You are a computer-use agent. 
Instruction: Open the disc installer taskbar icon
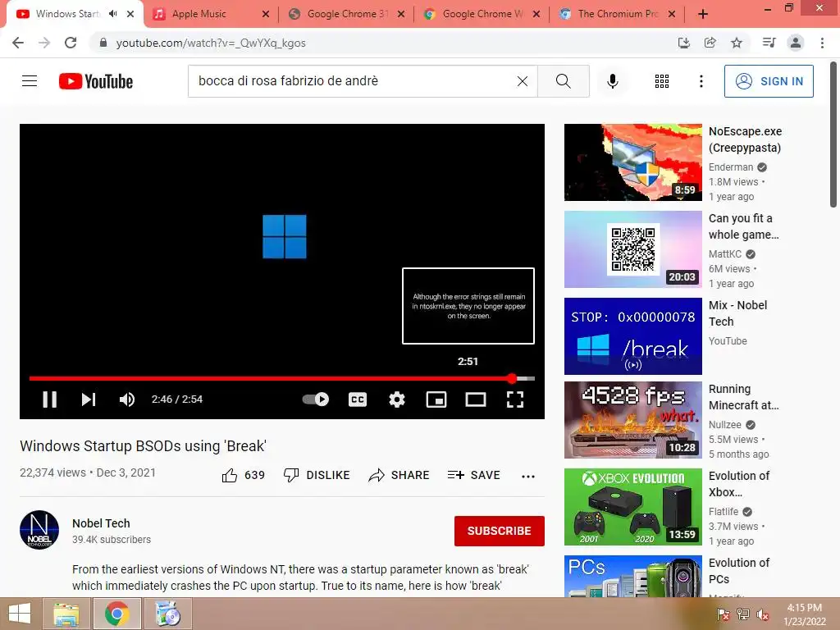[x=167, y=614]
